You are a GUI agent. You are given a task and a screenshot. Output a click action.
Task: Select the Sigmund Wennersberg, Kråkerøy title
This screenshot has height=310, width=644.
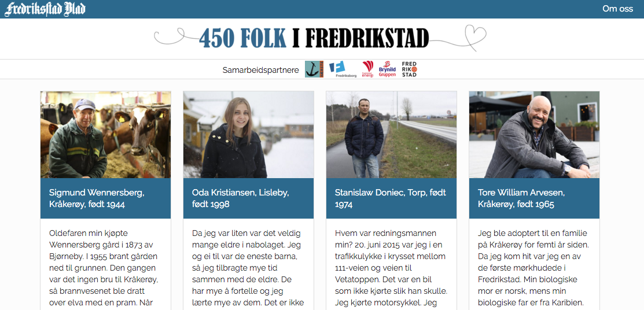[97, 198]
